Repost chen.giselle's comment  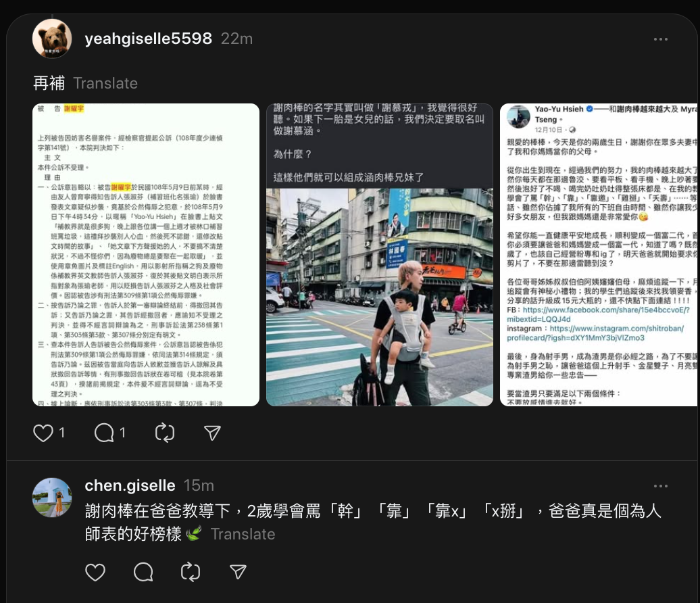click(x=191, y=572)
